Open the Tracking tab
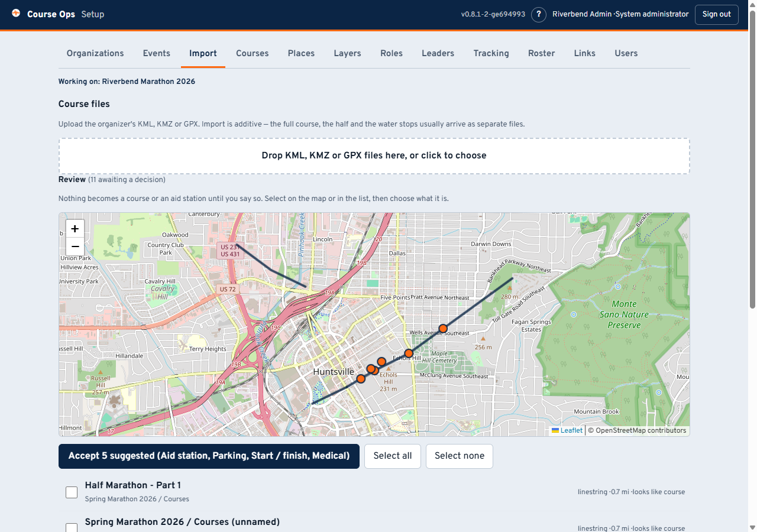This screenshot has width=757, height=532. [491, 53]
